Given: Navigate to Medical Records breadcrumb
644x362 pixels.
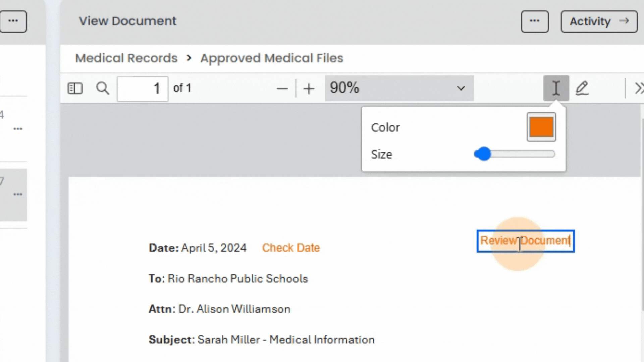Looking at the screenshot, I should click(x=126, y=58).
